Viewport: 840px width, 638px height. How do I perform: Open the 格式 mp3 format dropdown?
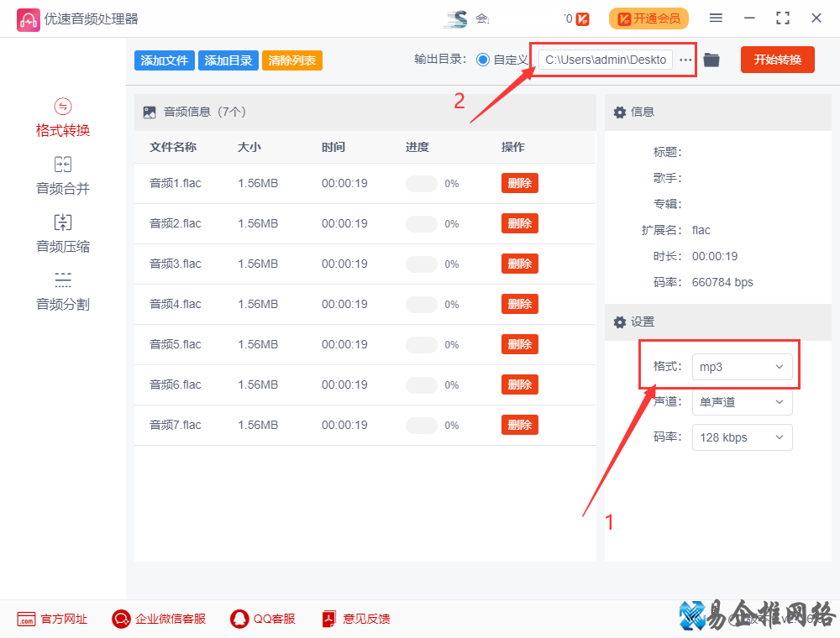click(743, 366)
